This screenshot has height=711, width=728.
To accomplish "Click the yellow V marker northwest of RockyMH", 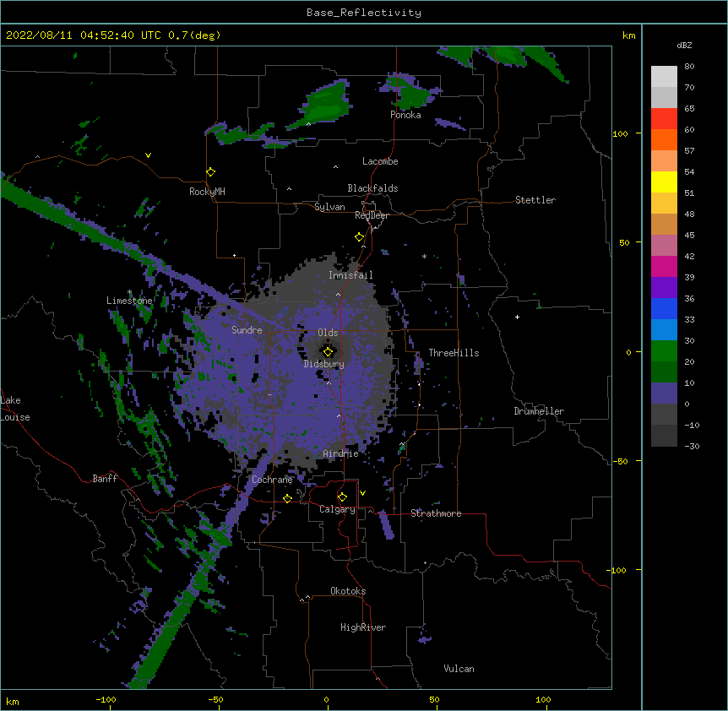I will pos(148,155).
